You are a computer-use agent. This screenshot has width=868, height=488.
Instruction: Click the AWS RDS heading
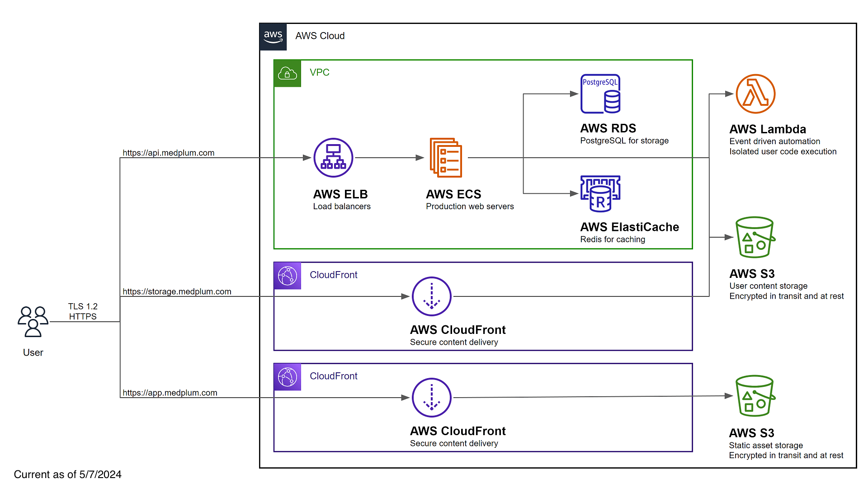point(608,128)
